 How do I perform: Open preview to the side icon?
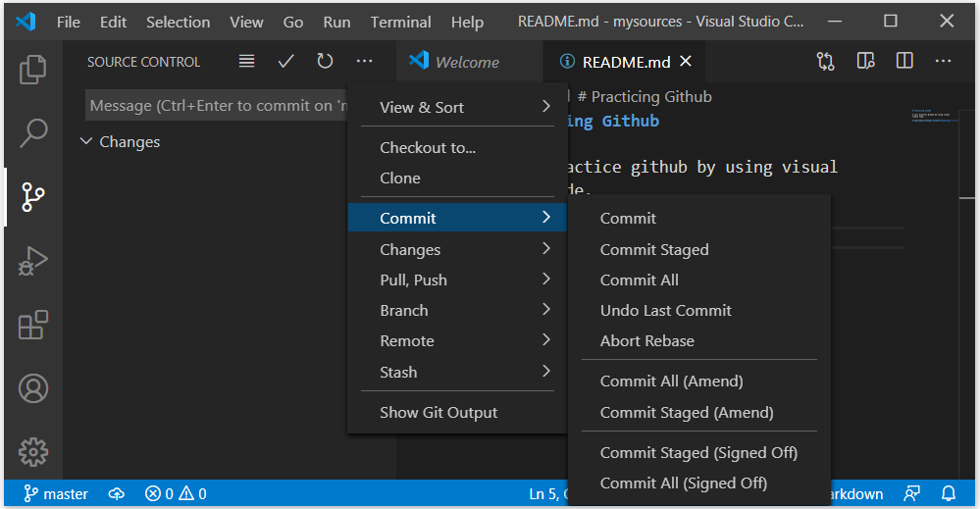click(x=865, y=61)
